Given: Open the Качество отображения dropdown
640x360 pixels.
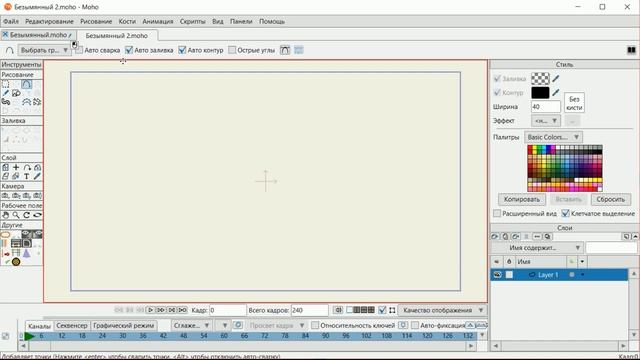Looking at the screenshot, I should (442, 310).
